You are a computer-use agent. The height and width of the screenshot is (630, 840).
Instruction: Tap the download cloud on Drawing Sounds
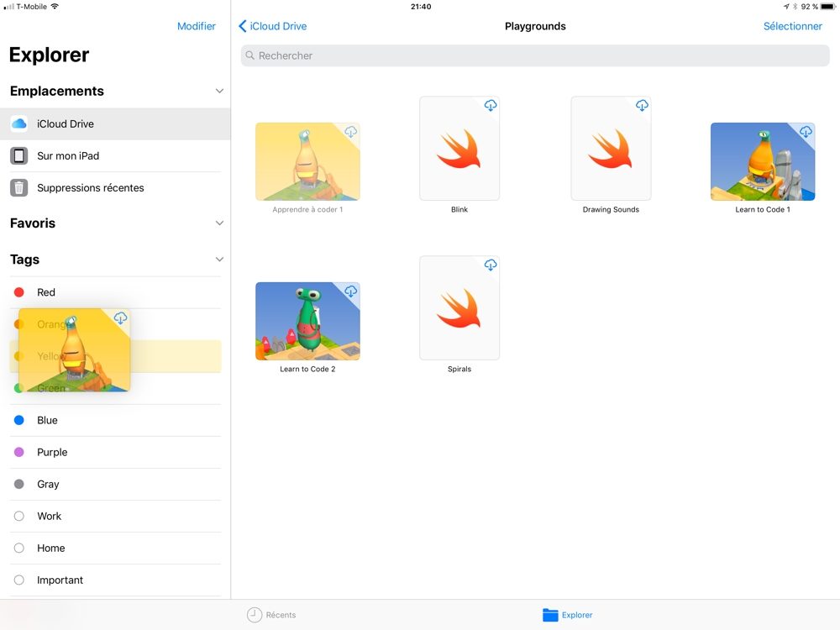(642, 106)
